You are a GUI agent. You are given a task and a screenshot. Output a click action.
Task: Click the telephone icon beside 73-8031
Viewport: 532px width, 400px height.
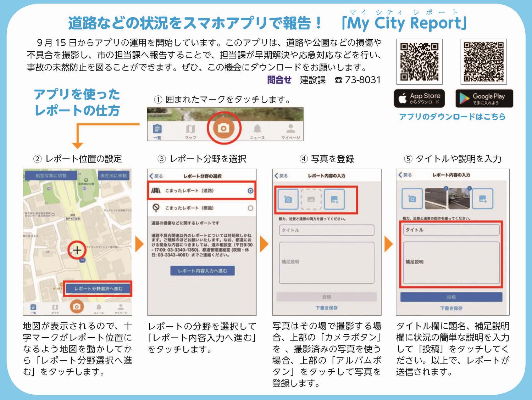coord(338,80)
